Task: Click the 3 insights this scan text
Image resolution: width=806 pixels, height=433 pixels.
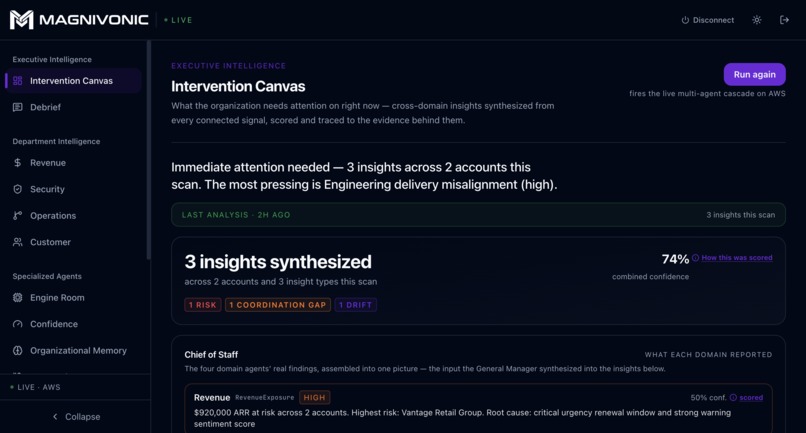Action: [x=740, y=215]
